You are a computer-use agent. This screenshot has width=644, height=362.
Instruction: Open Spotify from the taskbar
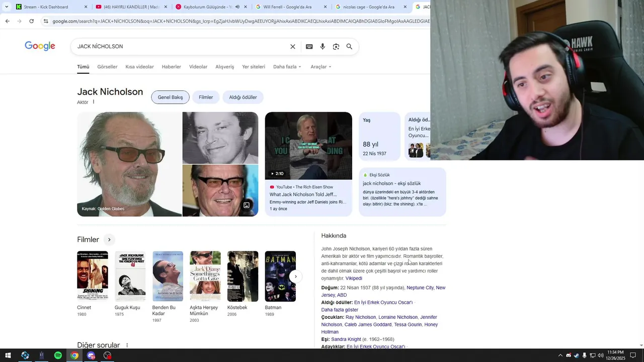[58, 355]
